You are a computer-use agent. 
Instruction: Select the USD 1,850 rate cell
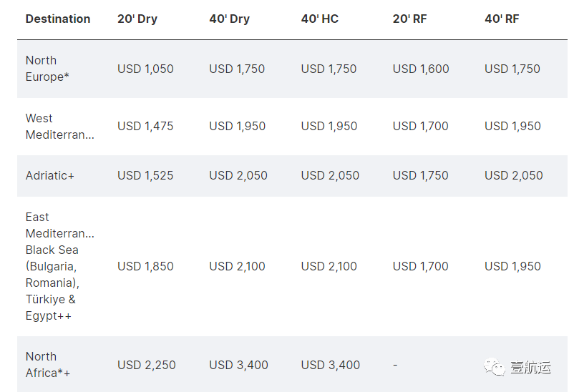click(145, 266)
